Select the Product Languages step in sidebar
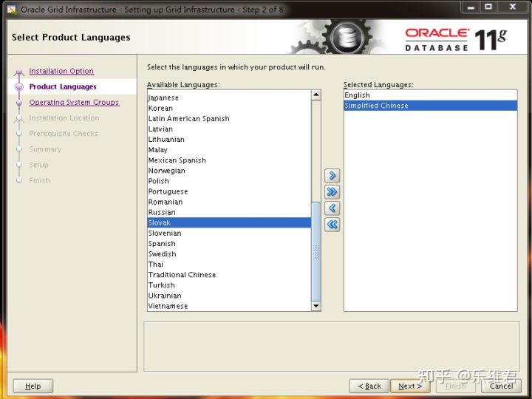 point(63,87)
